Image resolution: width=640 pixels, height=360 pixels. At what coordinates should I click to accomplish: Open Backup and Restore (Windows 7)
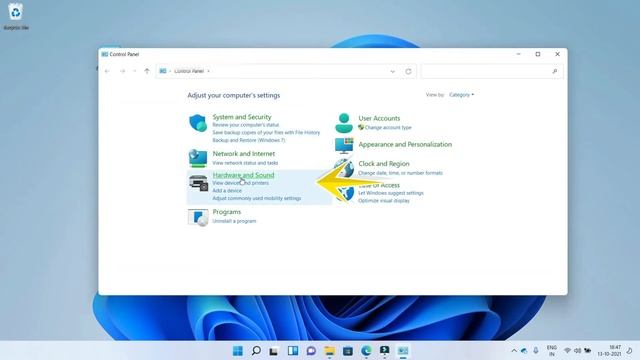(249, 140)
